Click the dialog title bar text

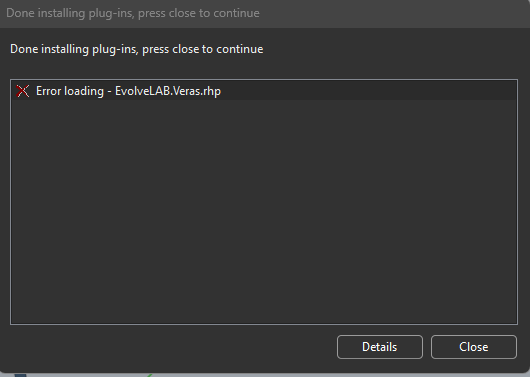133,13
